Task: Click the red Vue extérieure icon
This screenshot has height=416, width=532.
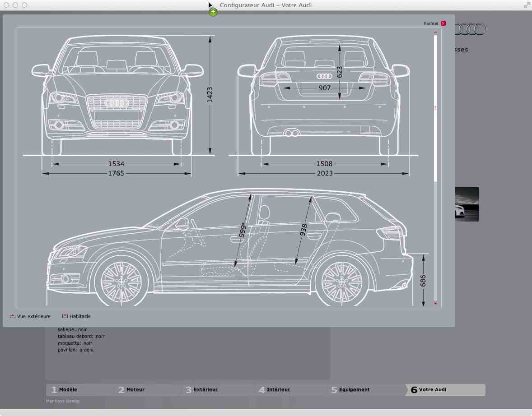Action: pos(13,316)
